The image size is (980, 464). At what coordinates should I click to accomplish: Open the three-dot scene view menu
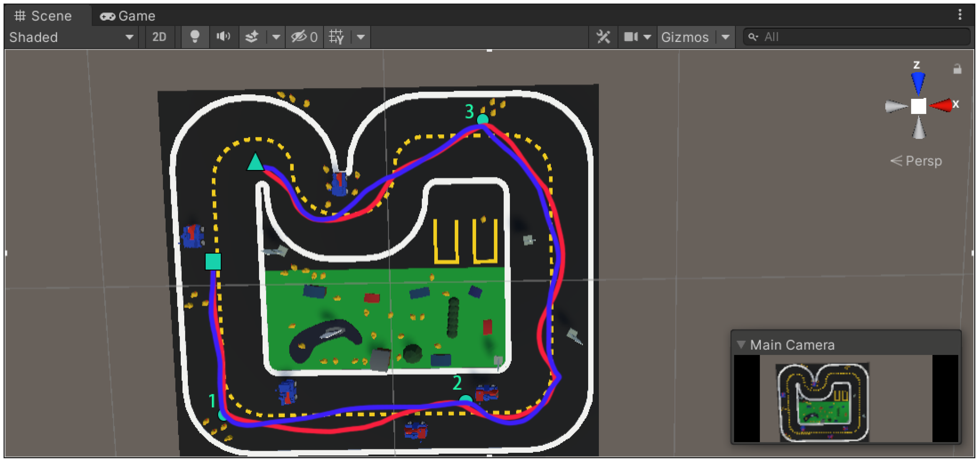pyautogui.click(x=960, y=15)
